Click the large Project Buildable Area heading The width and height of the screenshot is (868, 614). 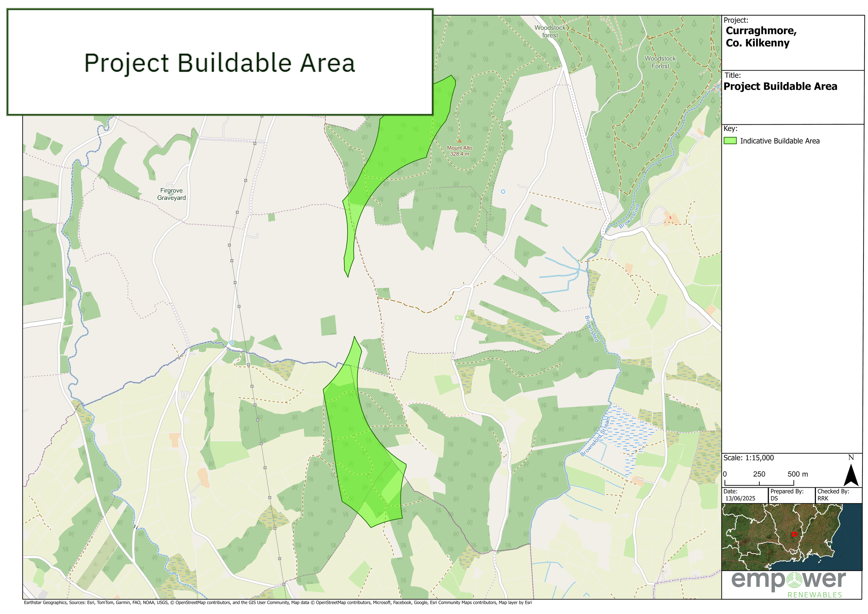pyautogui.click(x=219, y=63)
